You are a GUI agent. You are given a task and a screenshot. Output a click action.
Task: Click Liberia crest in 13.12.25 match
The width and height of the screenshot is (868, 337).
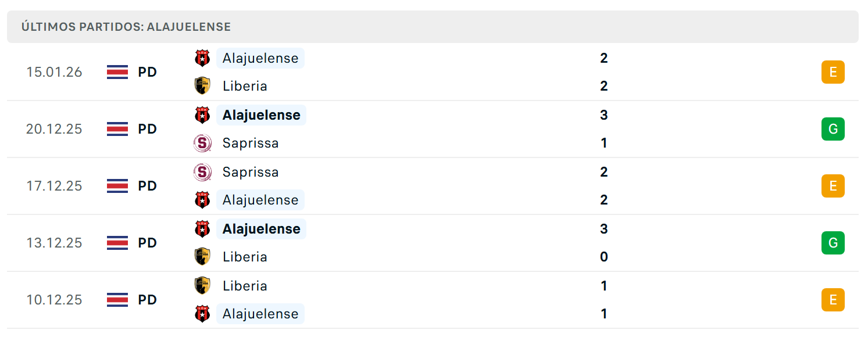(202, 257)
